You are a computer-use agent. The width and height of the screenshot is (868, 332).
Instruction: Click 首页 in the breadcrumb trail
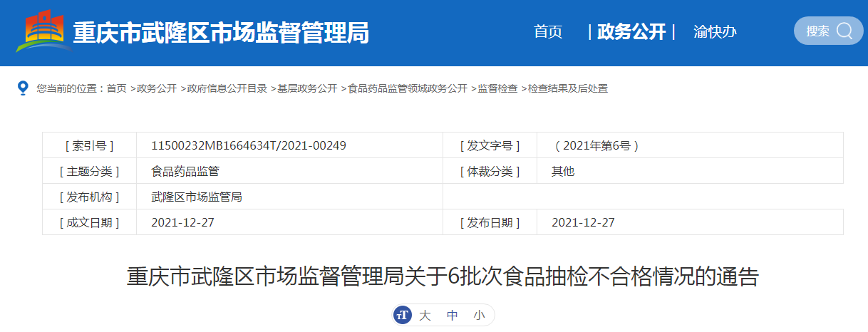tap(116, 88)
